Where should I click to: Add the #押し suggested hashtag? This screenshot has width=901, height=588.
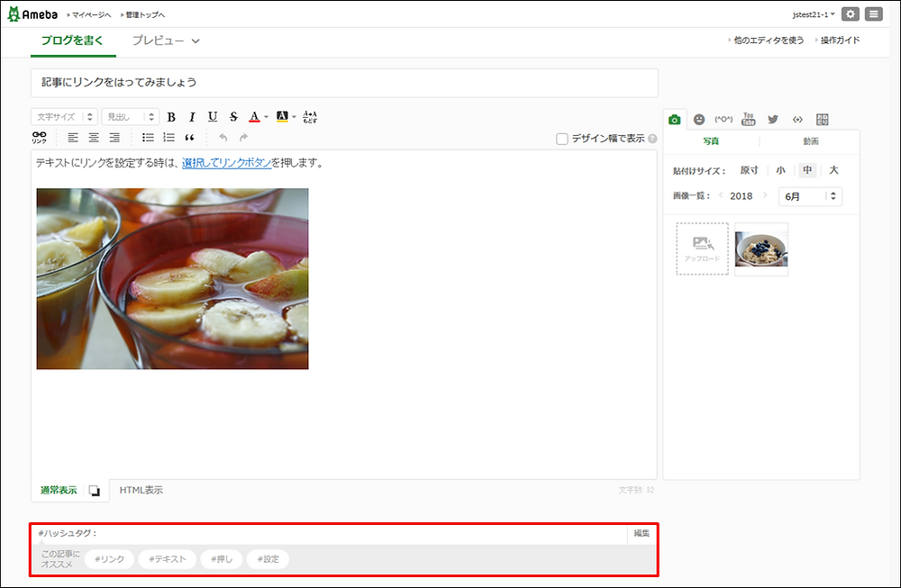(x=222, y=559)
